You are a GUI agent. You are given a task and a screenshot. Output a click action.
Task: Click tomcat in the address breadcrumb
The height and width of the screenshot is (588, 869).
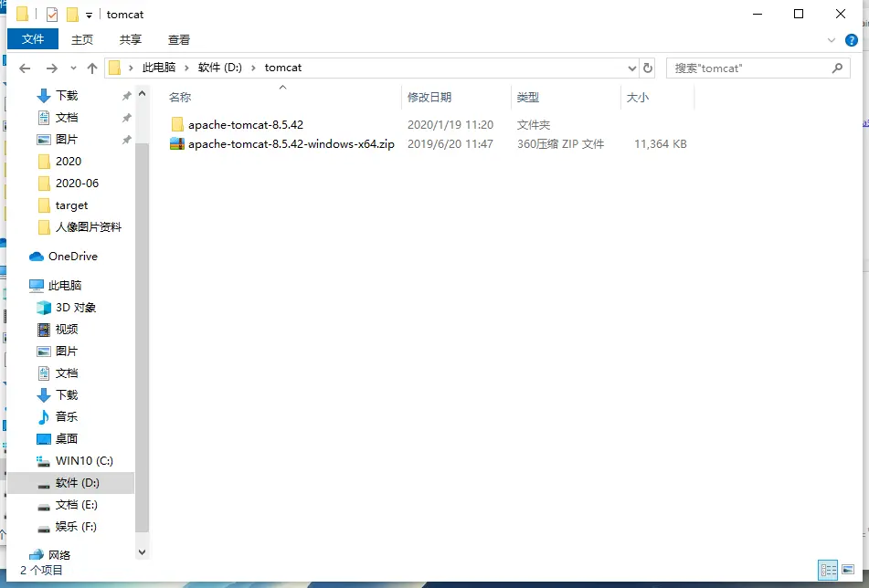pyautogui.click(x=282, y=68)
